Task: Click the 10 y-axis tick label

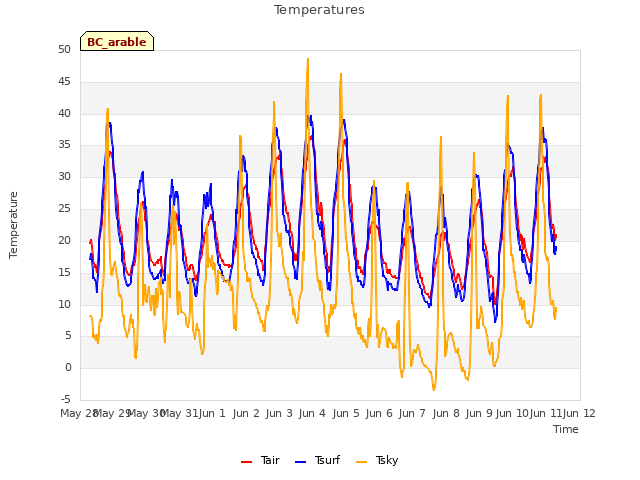Action: click(x=64, y=304)
